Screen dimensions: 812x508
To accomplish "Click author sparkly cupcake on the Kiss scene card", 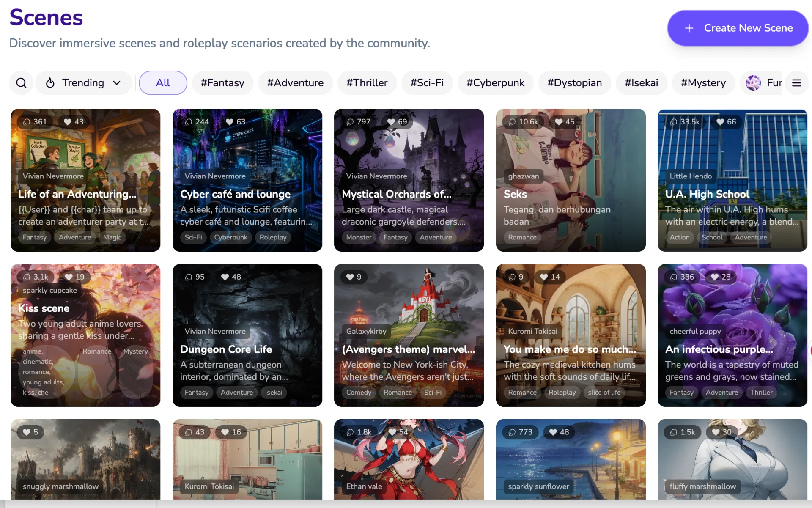I will pos(50,291).
